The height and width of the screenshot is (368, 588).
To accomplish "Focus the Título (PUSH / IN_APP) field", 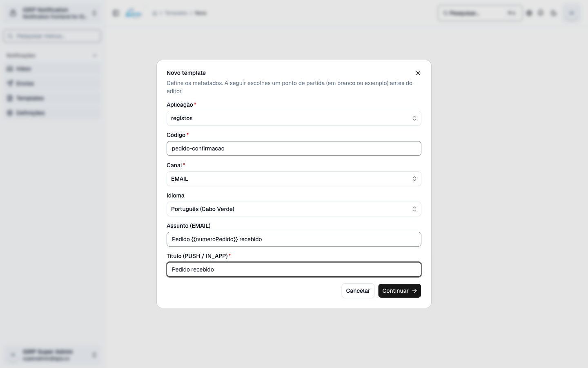I will tap(294, 269).
